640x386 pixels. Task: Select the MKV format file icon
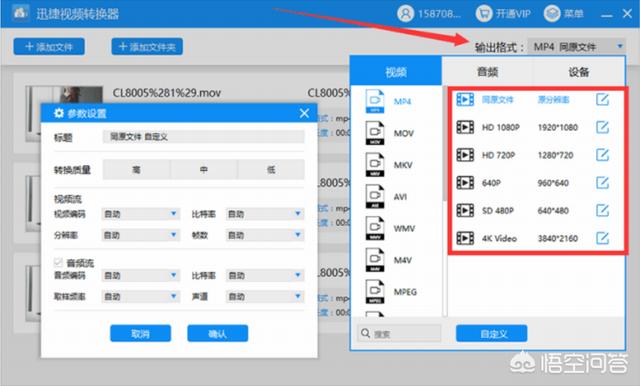click(375, 165)
